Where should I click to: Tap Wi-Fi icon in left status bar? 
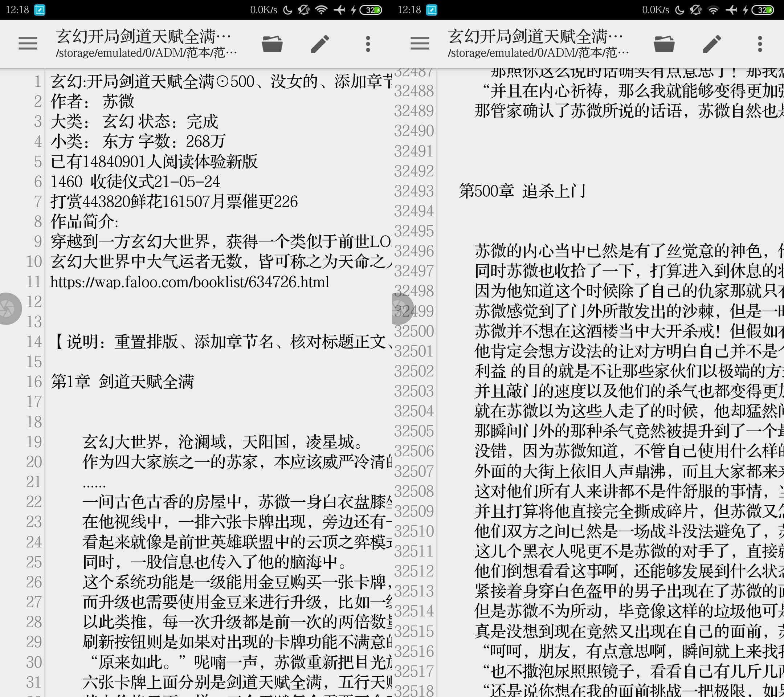pyautogui.click(x=321, y=9)
